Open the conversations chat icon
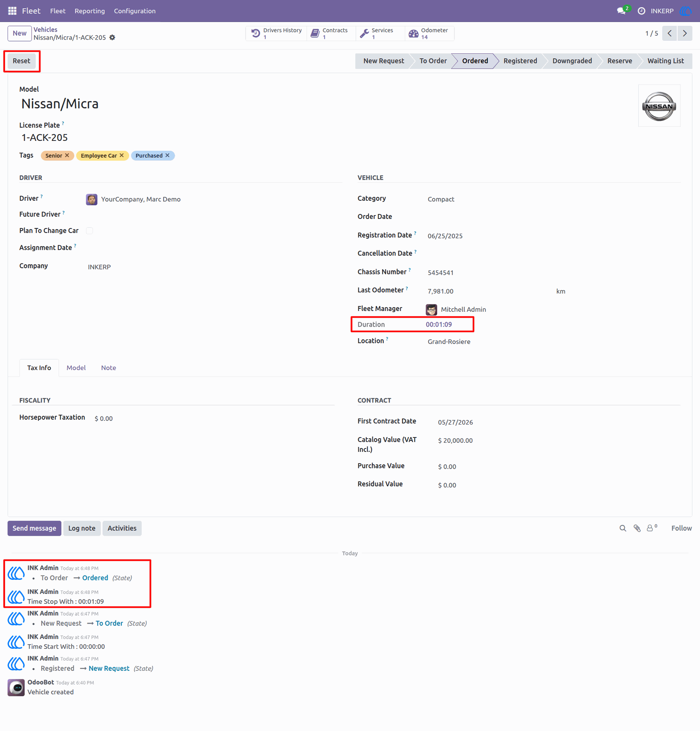This screenshot has height=731, width=700. click(622, 11)
